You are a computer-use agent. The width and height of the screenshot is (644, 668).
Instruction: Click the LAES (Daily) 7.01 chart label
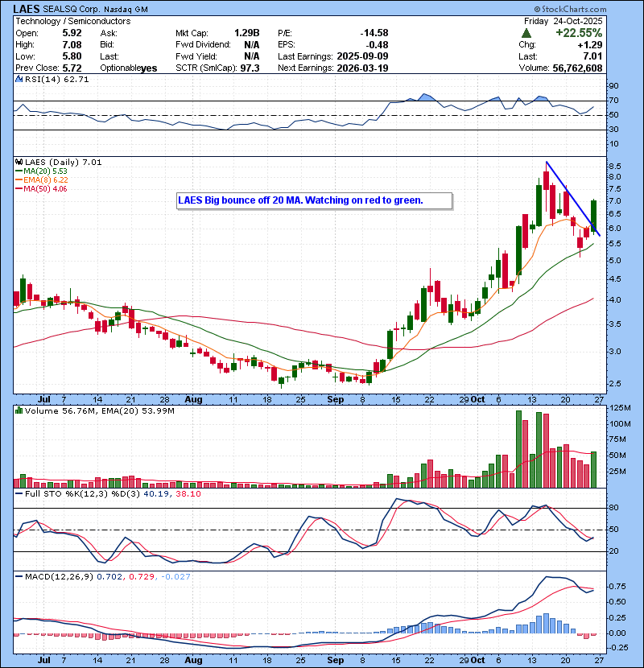63,162
